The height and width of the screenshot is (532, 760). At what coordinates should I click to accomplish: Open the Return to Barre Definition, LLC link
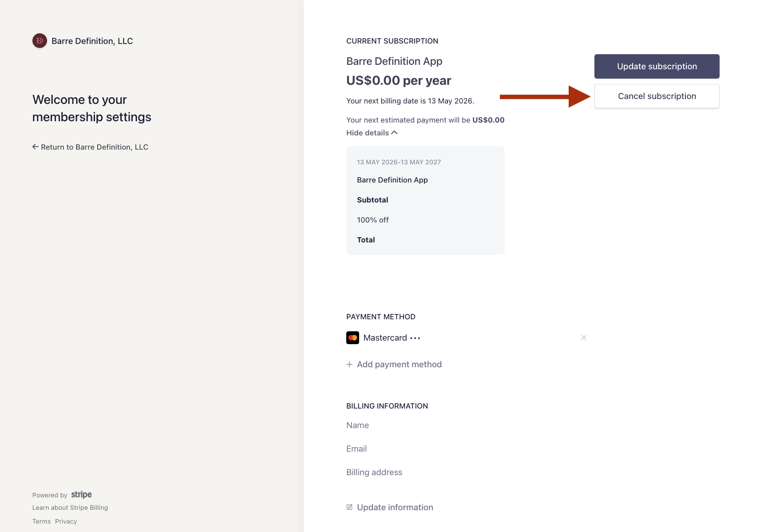click(x=95, y=147)
